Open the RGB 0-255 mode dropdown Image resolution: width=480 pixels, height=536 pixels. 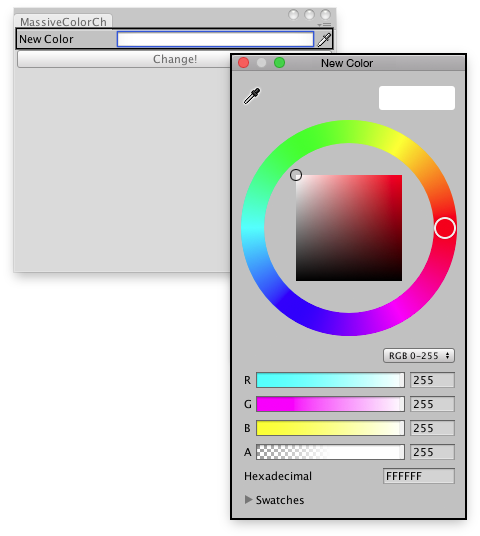click(419, 356)
